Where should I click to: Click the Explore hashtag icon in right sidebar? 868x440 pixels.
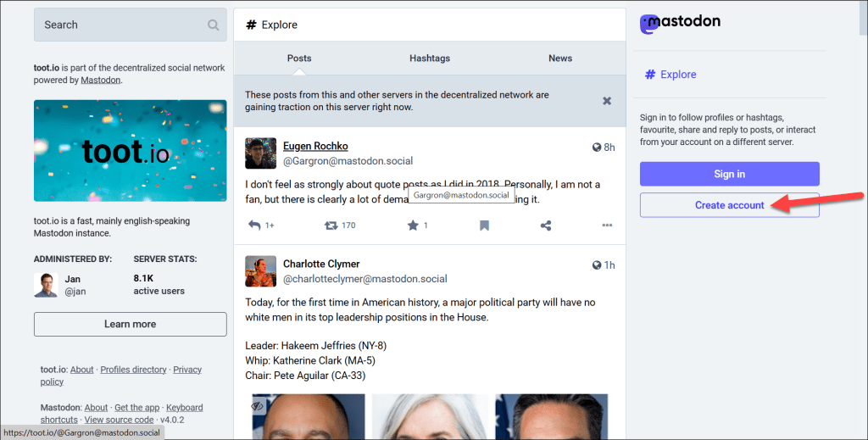[650, 74]
